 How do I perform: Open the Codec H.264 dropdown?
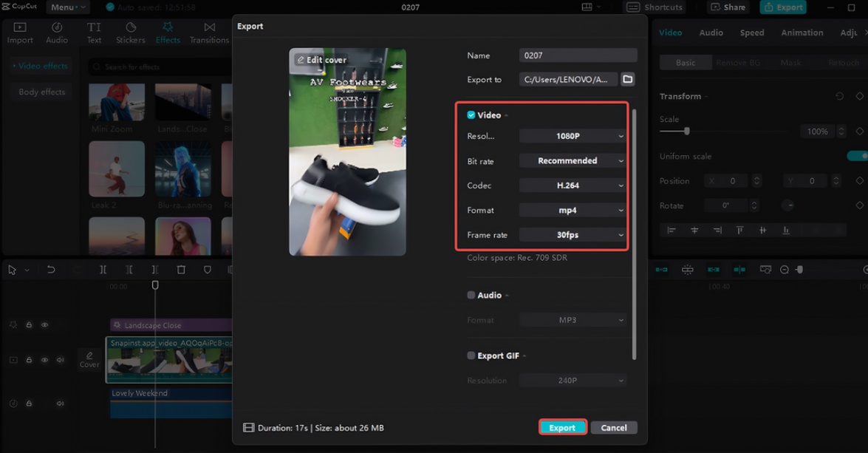tap(573, 185)
